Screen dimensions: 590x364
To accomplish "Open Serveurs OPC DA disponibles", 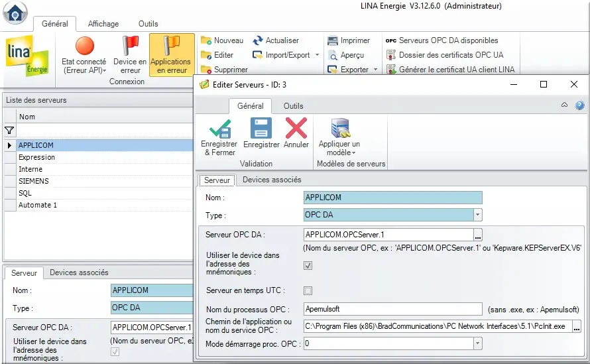I will (442, 40).
